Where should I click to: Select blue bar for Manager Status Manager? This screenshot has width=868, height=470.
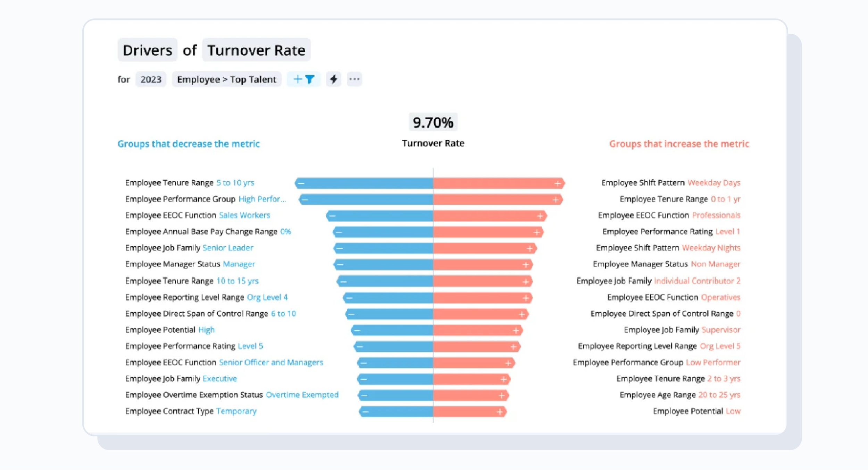pyautogui.click(x=383, y=265)
